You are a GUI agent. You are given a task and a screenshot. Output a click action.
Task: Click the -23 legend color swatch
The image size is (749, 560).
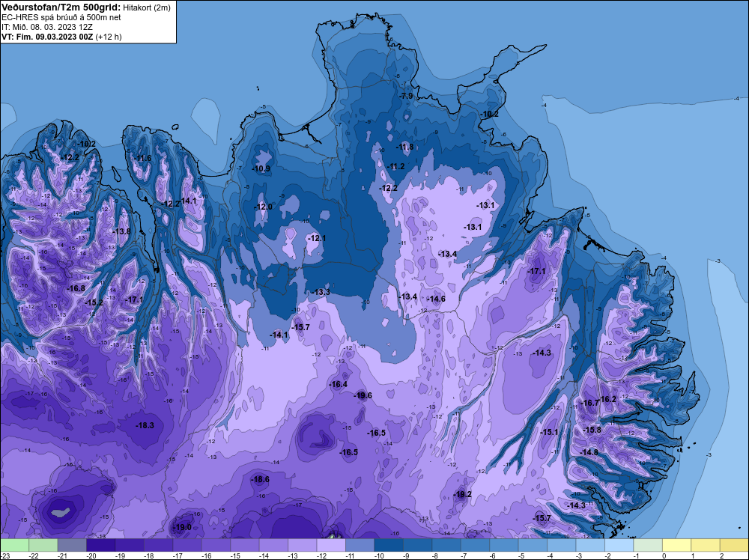point(14,545)
